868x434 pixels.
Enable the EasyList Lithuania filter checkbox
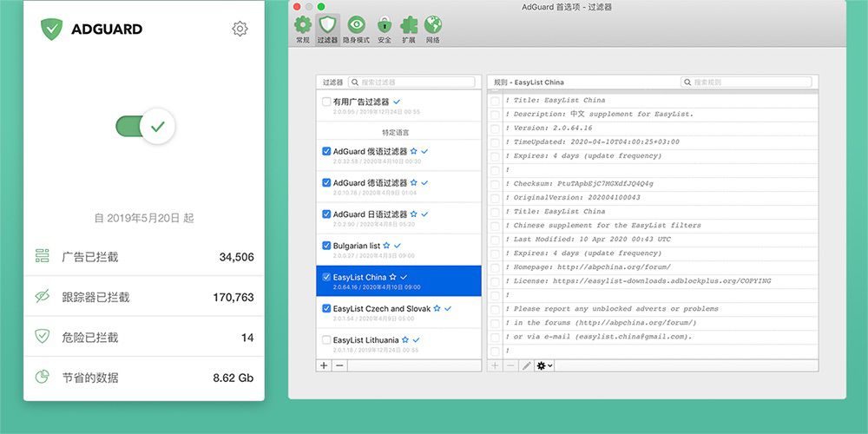click(x=326, y=340)
